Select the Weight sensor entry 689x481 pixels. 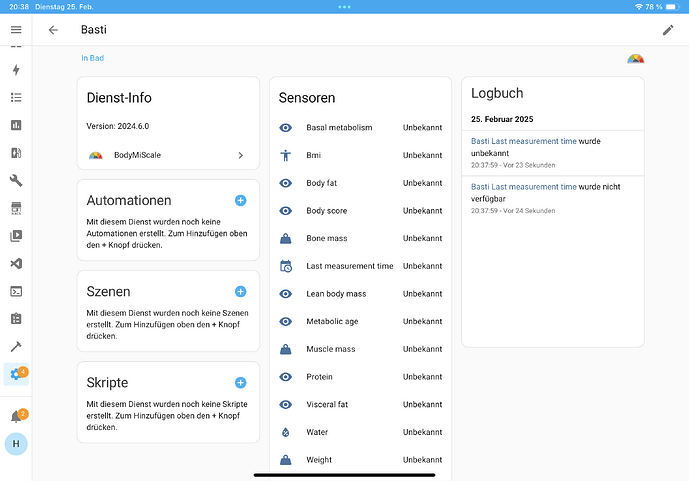[360, 460]
